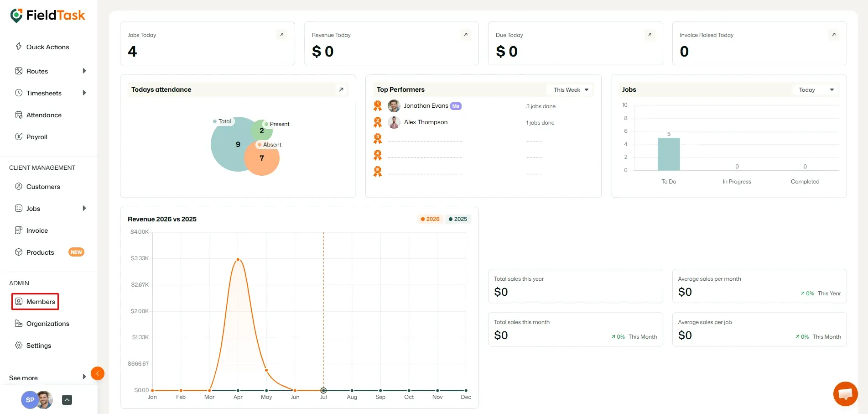Click the SP profile avatar
This screenshot has height=414, width=868.
tap(30, 400)
